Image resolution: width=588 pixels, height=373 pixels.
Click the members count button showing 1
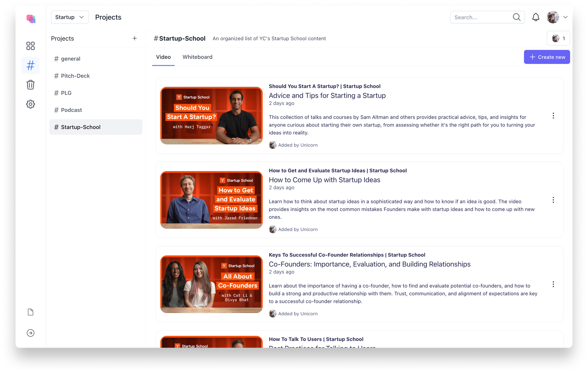(558, 38)
